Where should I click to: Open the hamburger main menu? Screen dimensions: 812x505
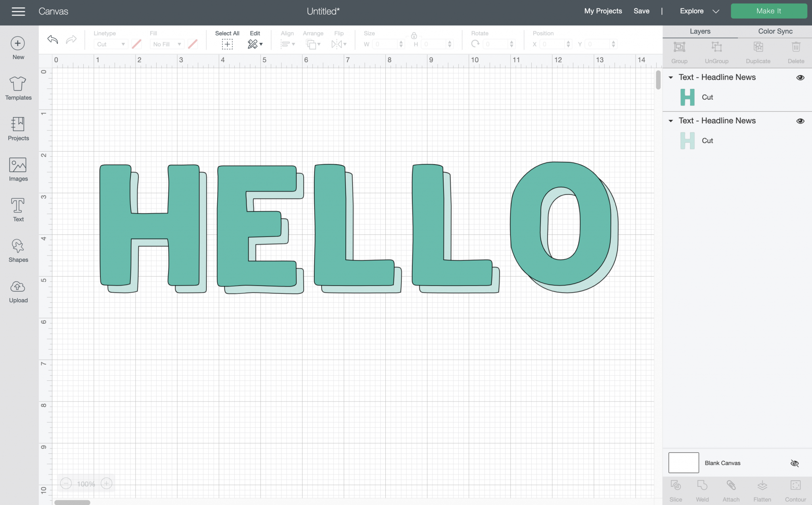[x=18, y=12]
